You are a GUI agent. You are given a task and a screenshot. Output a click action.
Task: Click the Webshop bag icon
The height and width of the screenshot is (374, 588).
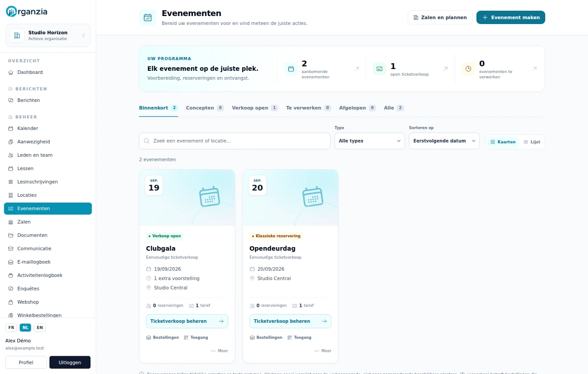tap(11, 302)
